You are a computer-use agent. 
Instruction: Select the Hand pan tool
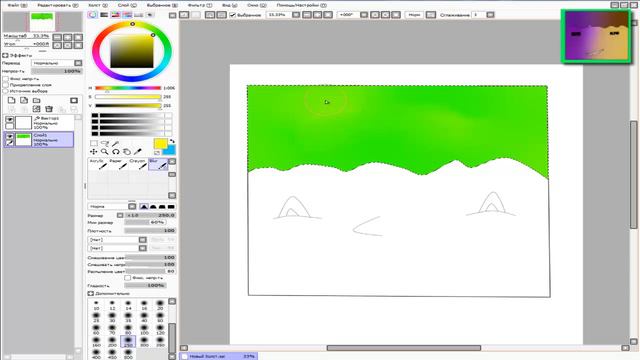click(127, 152)
